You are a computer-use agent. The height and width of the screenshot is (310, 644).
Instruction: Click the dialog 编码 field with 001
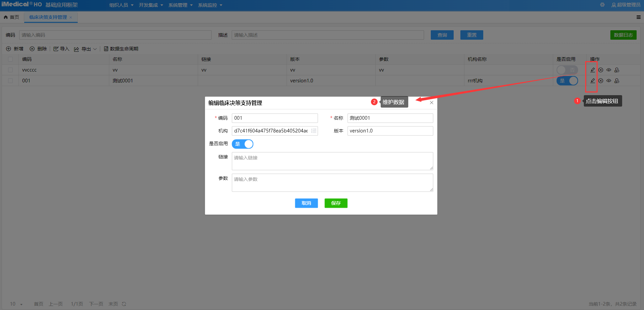pos(274,118)
